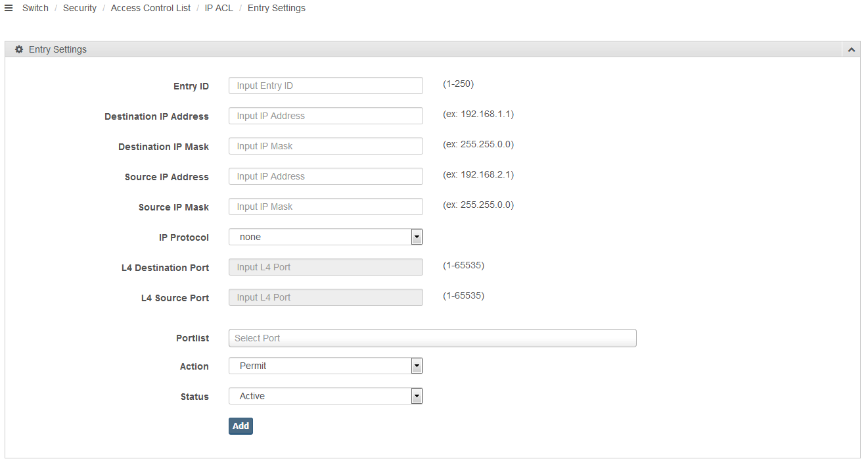Focus the Entry ID input field
The height and width of the screenshot is (465, 868).
click(x=325, y=86)
